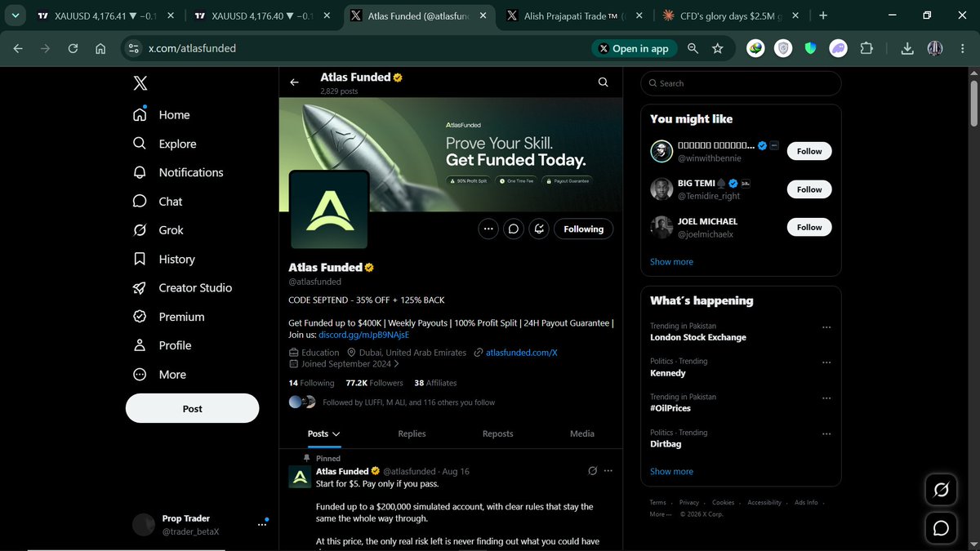Open the atlasfunded.com/X link

click(x=521, y=353)
